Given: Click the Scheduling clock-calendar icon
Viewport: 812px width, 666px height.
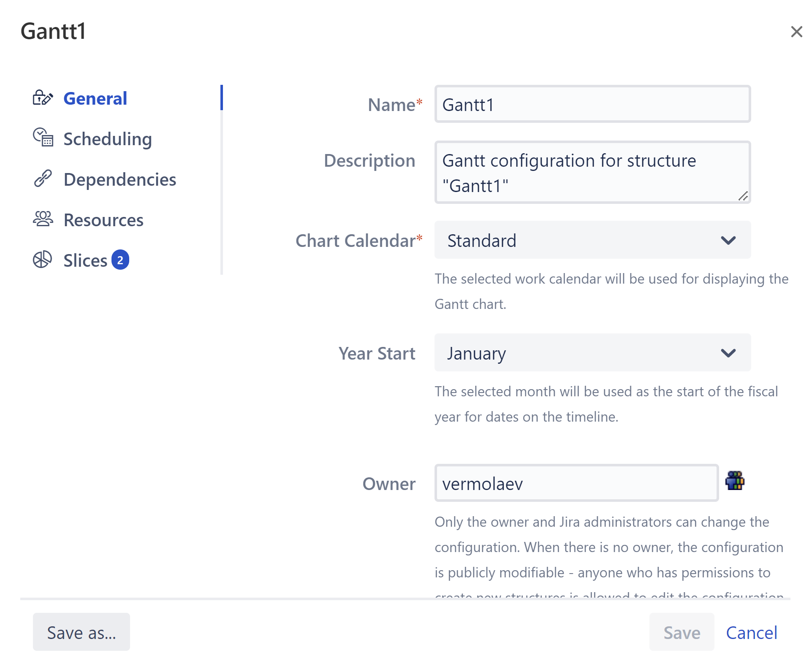Looking at the screenshot, I should click(43, 138).
